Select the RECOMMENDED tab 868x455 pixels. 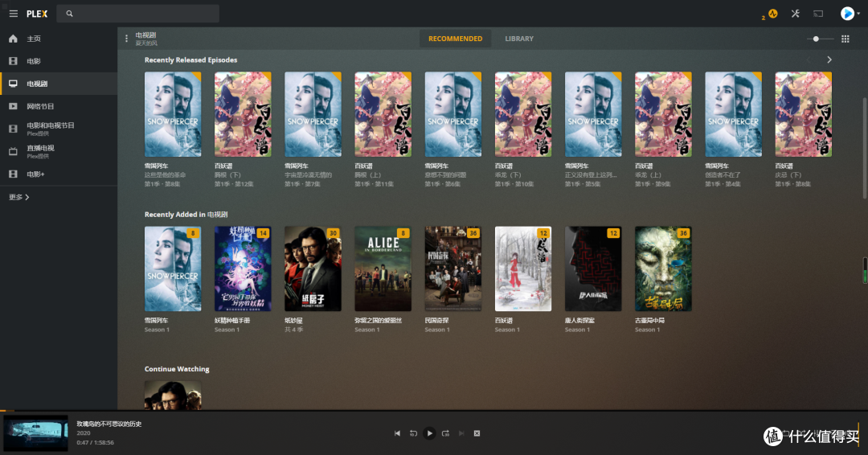pos(455,39)
